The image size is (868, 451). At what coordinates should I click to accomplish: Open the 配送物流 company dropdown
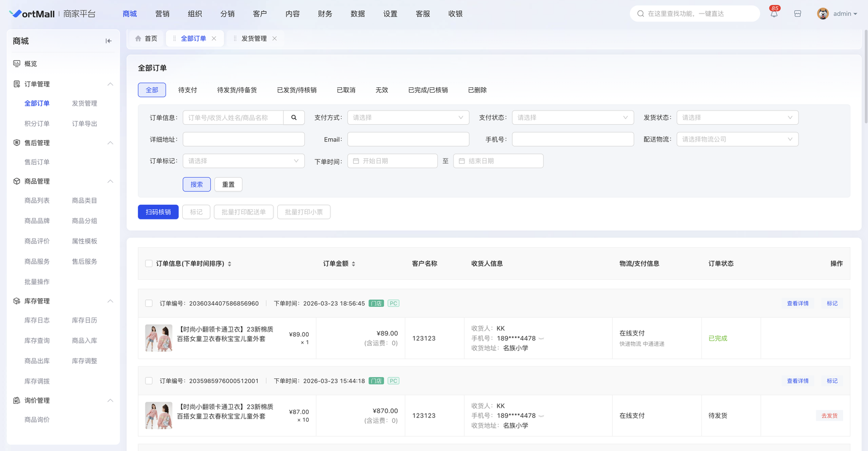[x=737, y=139]
